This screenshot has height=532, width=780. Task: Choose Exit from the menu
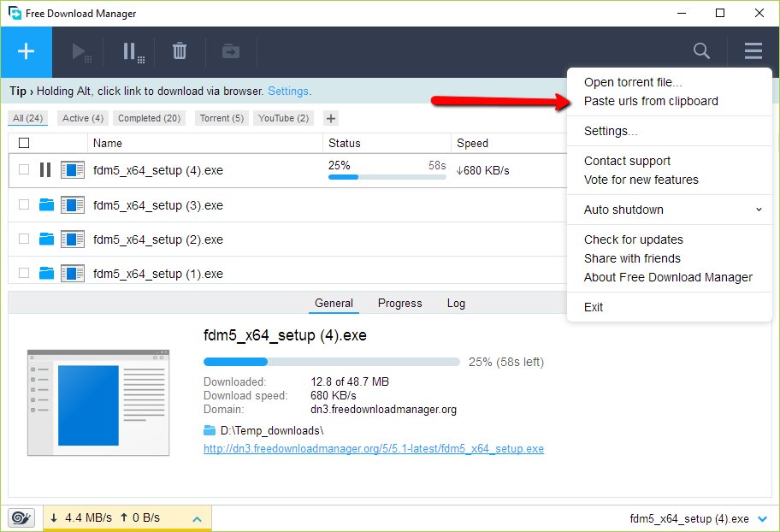coord(594,307)
